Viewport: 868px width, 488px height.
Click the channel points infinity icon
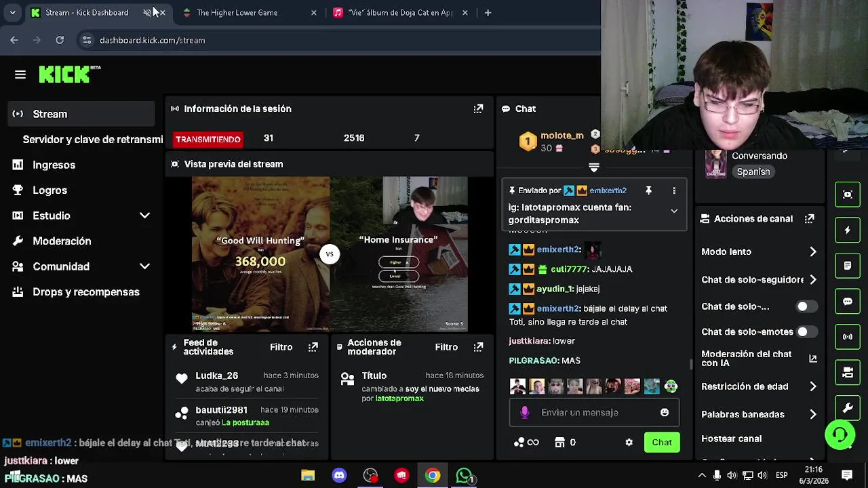pyautogui.click(x=527, y=443)
